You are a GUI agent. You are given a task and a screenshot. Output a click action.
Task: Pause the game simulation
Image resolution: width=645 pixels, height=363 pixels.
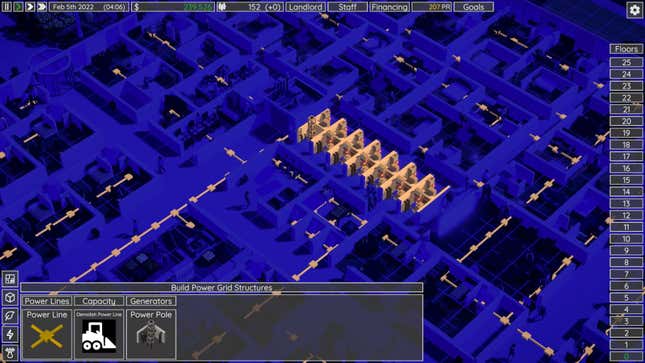point(6,7)
